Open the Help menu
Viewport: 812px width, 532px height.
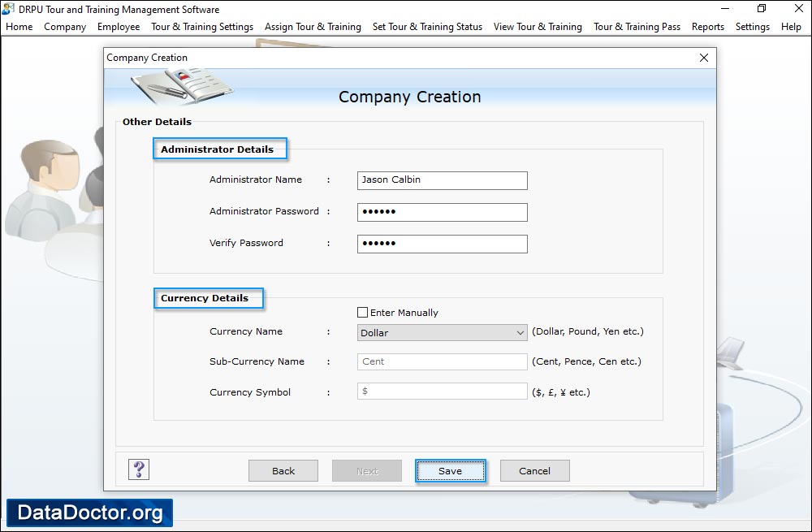(791, 27)
